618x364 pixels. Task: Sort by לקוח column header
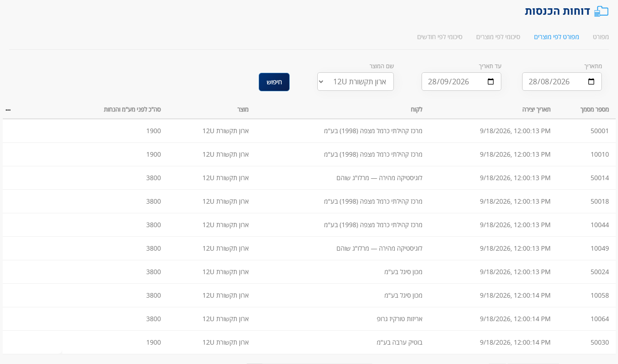416,110
